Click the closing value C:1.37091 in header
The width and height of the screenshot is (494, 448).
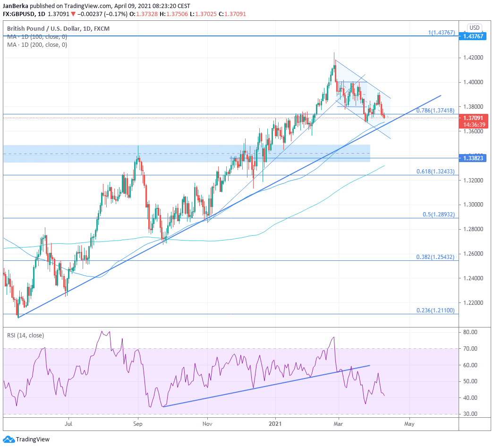[x=232, y=14]
